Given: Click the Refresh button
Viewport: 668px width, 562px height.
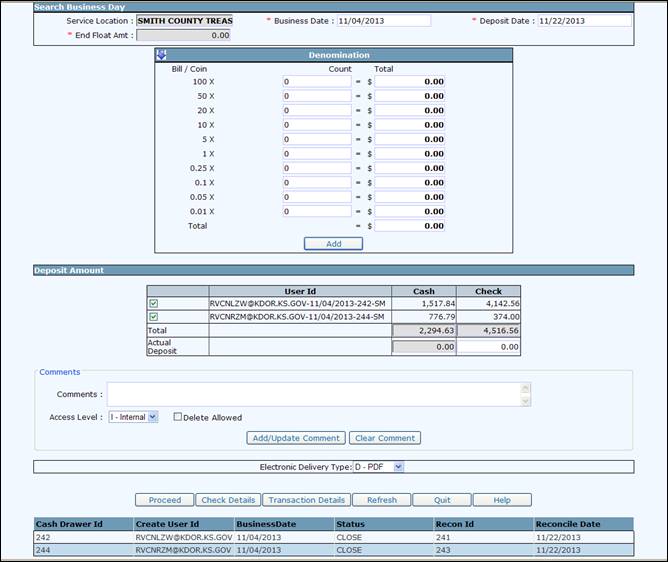Looking at the screenshot, I should (381, 500).
